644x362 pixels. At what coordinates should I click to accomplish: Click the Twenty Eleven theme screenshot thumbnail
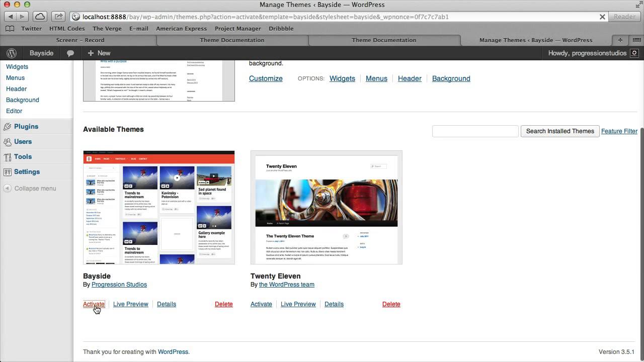[x=327, y=207]
